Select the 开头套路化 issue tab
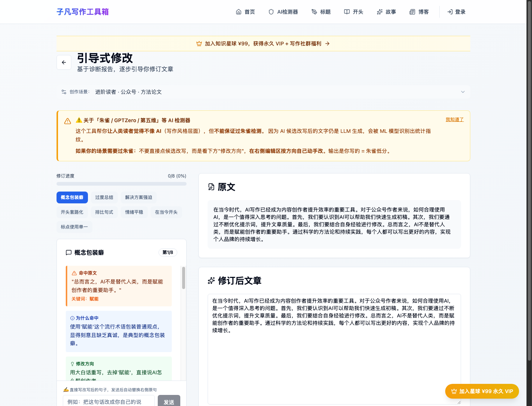The image size is (532, 406). [72, 212]
